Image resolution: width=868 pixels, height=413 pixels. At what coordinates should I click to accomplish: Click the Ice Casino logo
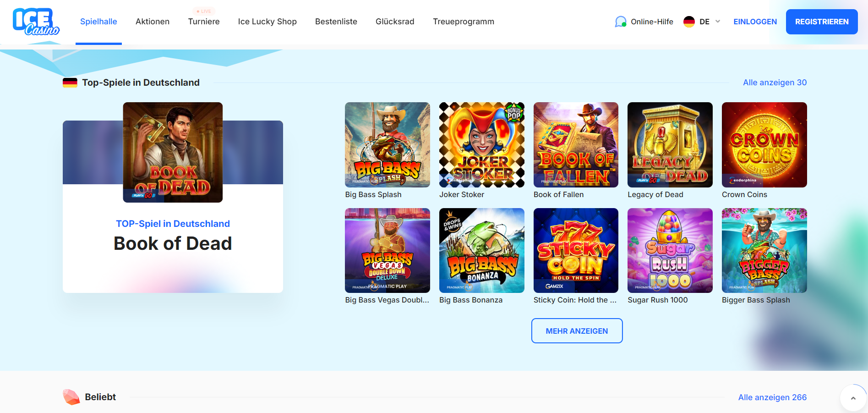(x=36, y=22)
